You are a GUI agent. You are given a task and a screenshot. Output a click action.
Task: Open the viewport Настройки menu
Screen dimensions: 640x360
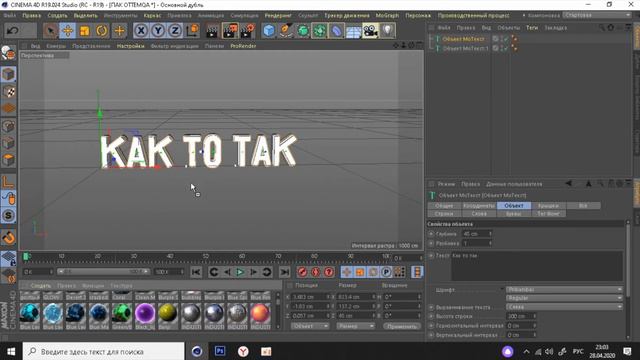point(131,46)
